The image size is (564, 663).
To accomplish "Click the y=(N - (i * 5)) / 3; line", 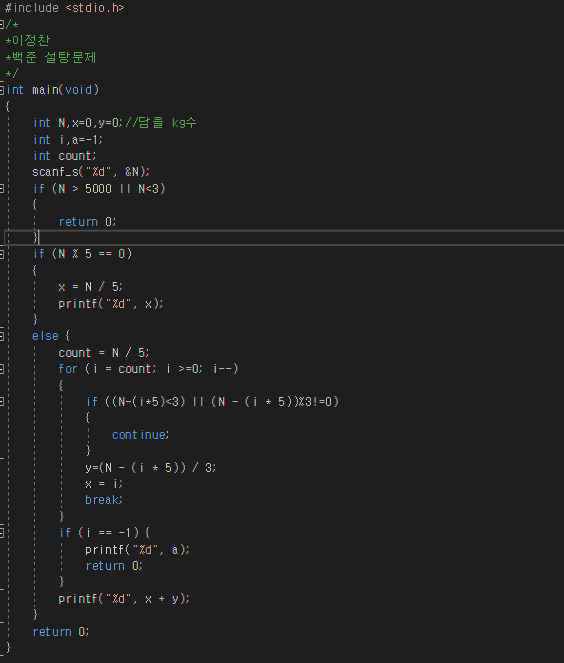I will pos(151,468).
